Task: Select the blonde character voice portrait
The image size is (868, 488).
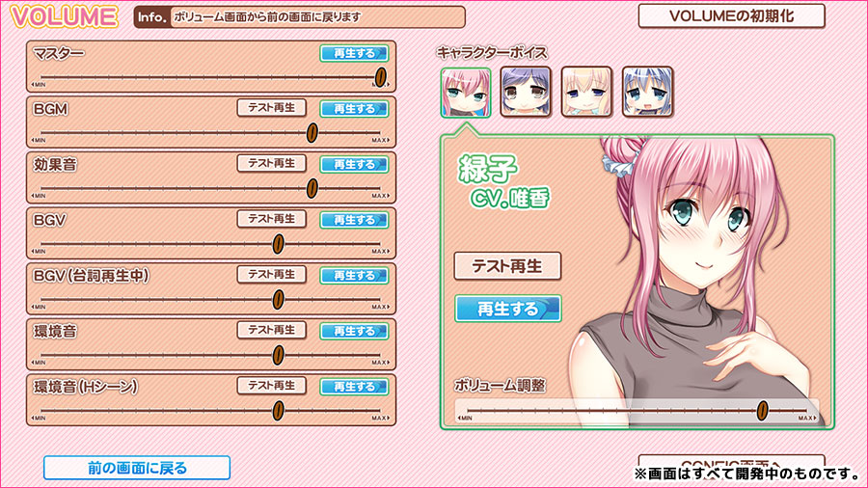Action: click(x=586, y=92)
